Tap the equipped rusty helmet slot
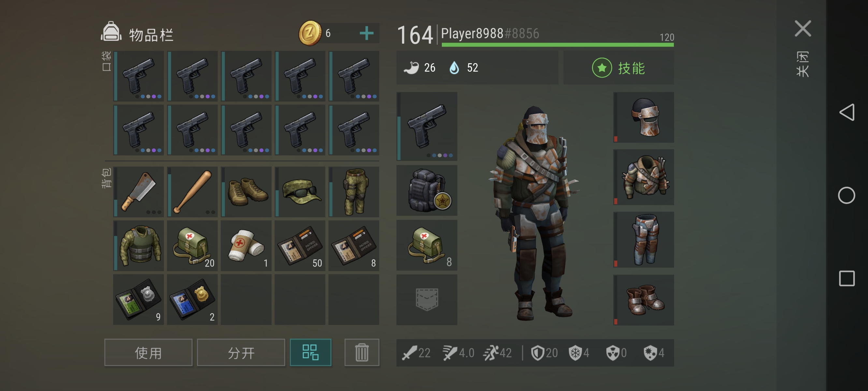 644,117
